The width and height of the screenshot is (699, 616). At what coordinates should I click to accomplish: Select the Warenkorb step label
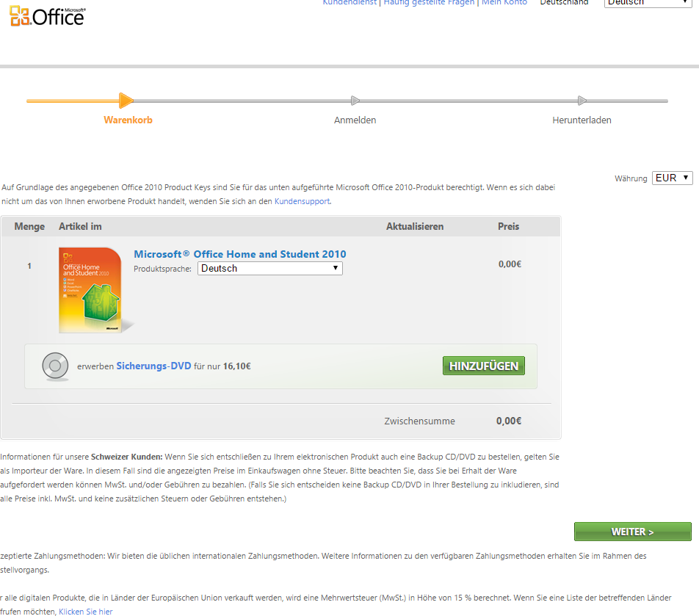point(128,120)
